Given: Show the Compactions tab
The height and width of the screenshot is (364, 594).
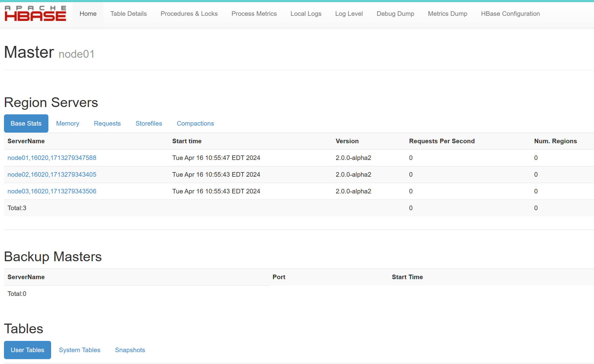Looking at the screenshot, I should pos(195,123).
